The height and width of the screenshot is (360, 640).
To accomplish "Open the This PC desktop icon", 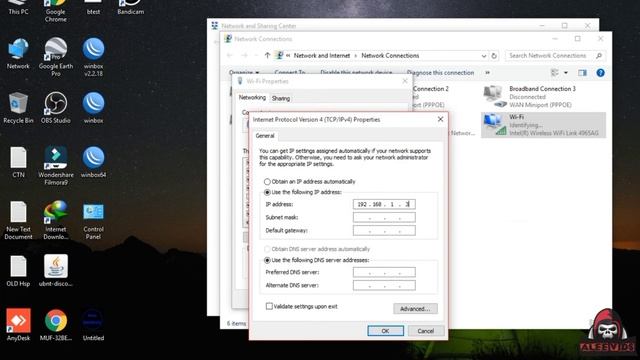I will click(x=18, y=7).
